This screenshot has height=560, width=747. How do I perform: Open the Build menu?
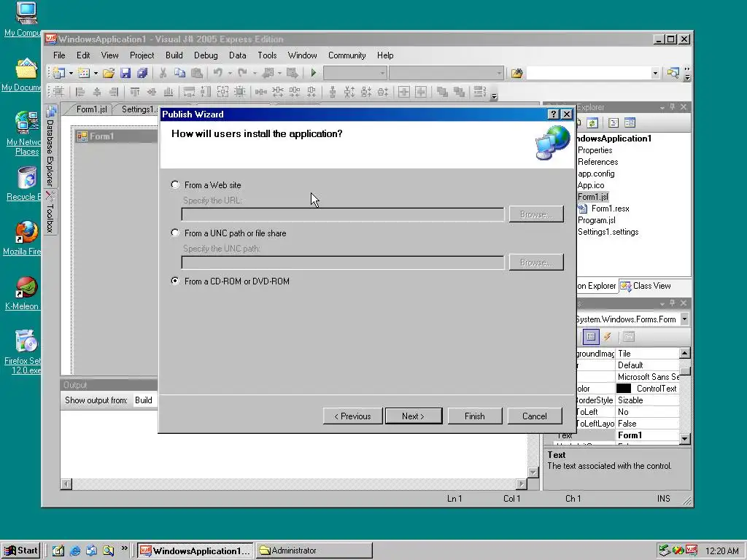(x=174, y=55)
